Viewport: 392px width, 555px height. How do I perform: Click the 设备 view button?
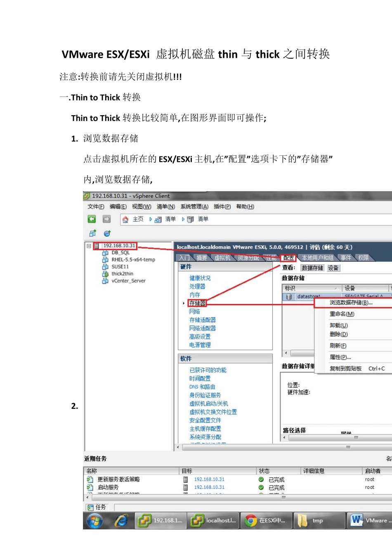[x=333, y=268]
